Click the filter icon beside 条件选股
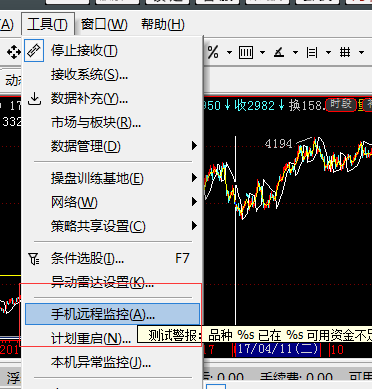The height and width of the screenshot is (389, 372). point(34,258)
